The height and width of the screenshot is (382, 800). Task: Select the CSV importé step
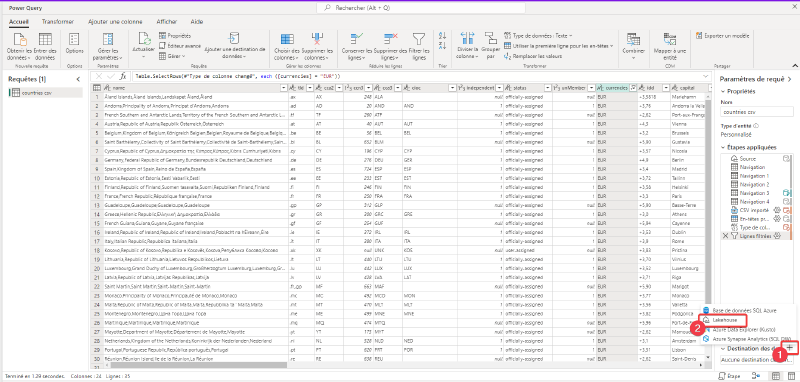click(754, 210)
